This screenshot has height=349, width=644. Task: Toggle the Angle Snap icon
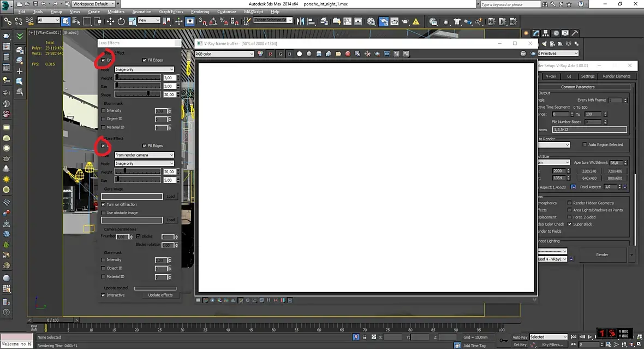point(213,21)
